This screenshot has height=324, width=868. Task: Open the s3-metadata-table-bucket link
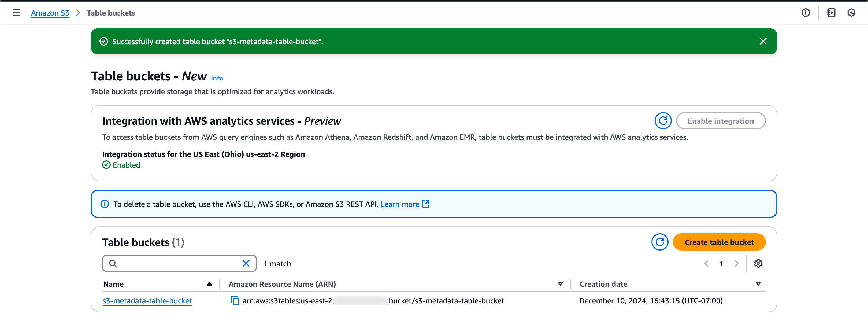147,300
